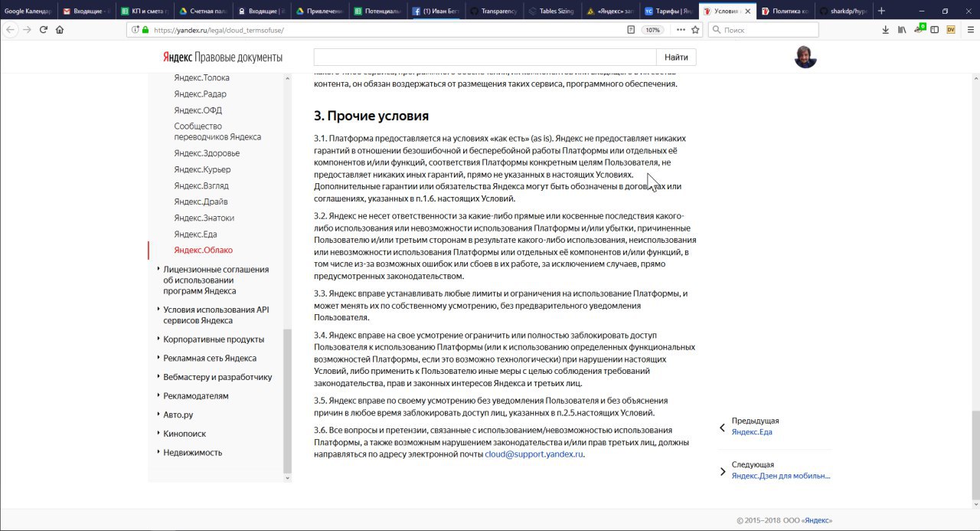This screenshot has height=531, width=980.
Task: Switch to Google Календарь tab
Action: pos(28,11)
